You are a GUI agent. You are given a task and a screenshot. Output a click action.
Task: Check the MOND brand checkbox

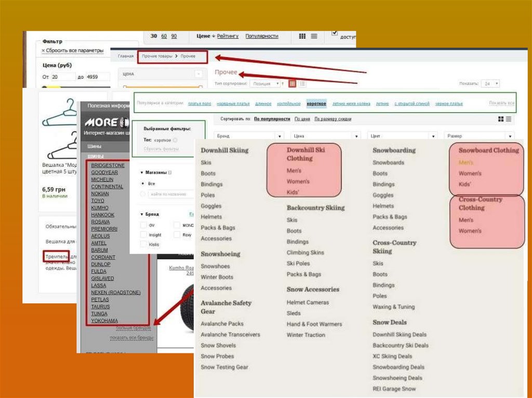(x=177, y=225)
